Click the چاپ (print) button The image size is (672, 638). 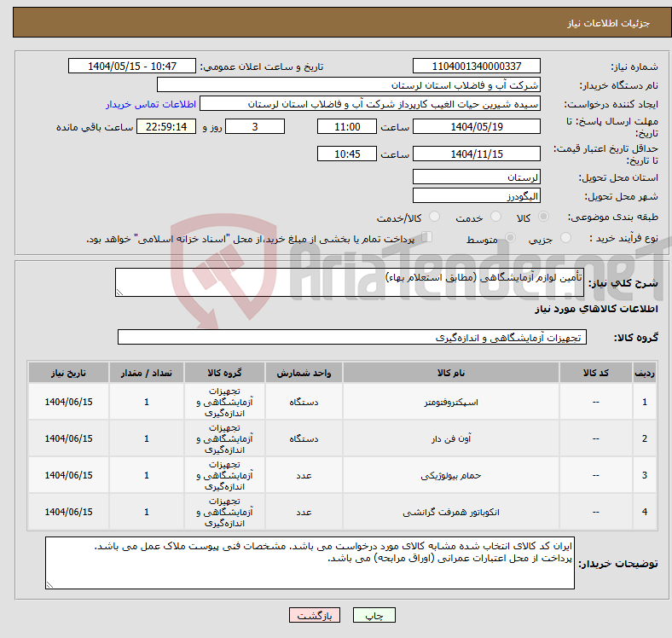pos(374,615)
